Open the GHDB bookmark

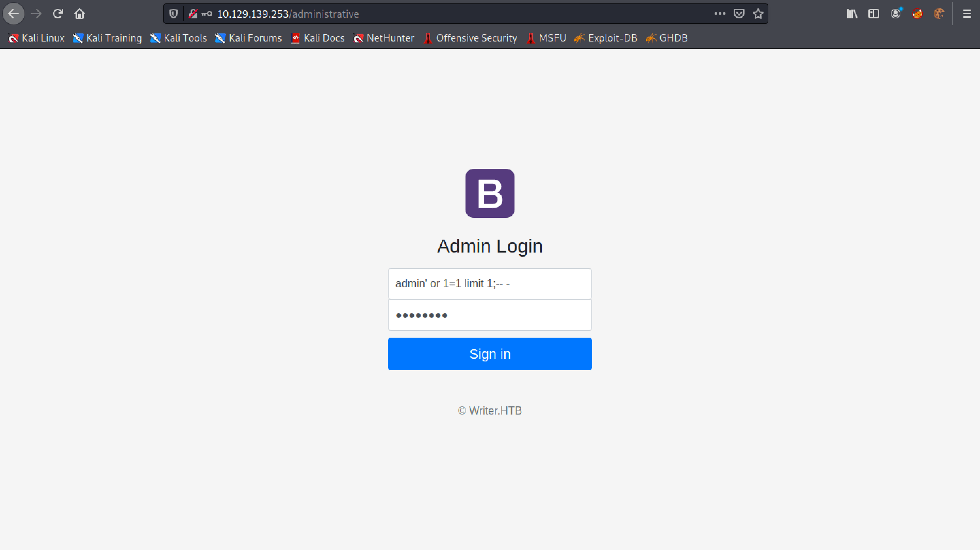coord(667,38)
